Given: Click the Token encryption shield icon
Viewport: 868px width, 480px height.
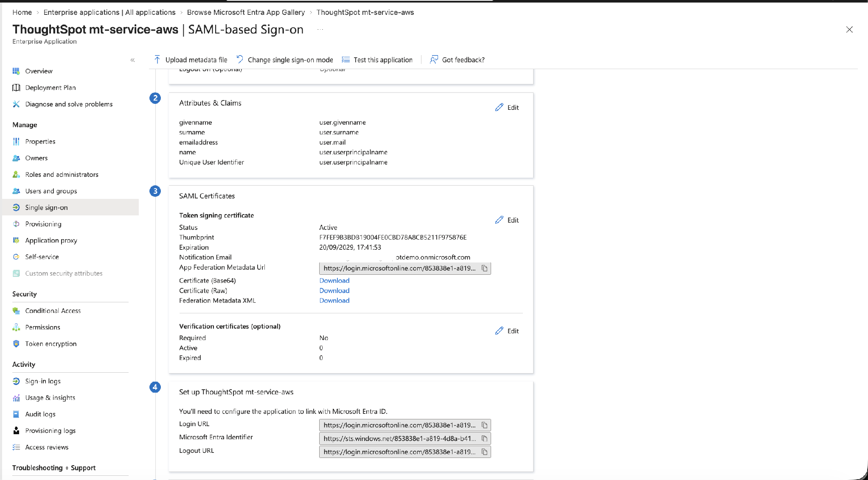Looking at the screenshot, I should [16, 343].
